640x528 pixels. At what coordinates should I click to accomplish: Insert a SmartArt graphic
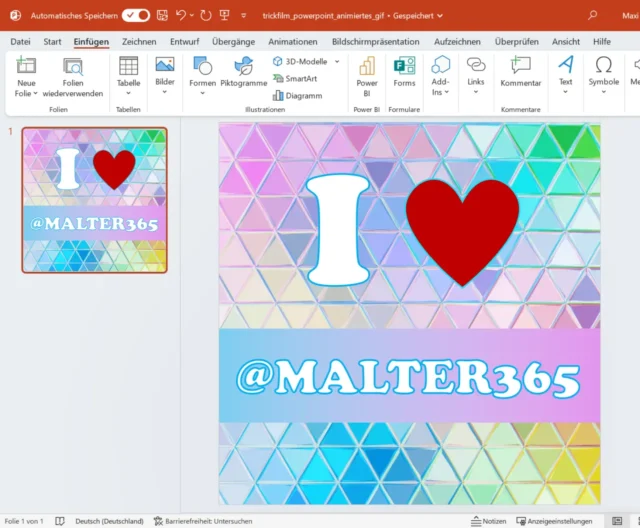296,78
